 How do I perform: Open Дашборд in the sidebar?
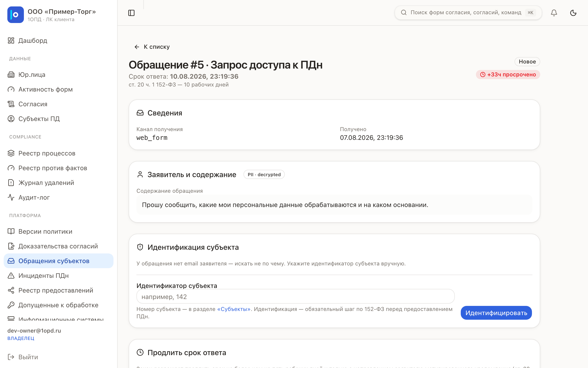pos(58,40)
